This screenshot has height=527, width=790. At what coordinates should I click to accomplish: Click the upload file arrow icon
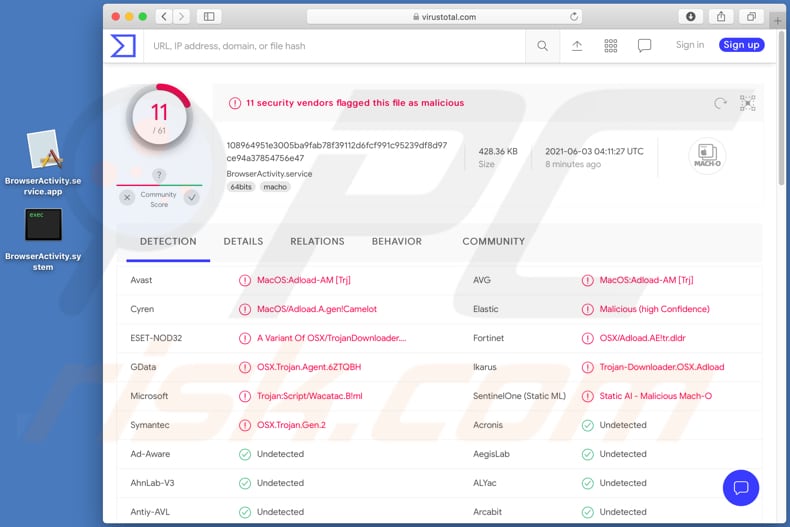[577, 45]
